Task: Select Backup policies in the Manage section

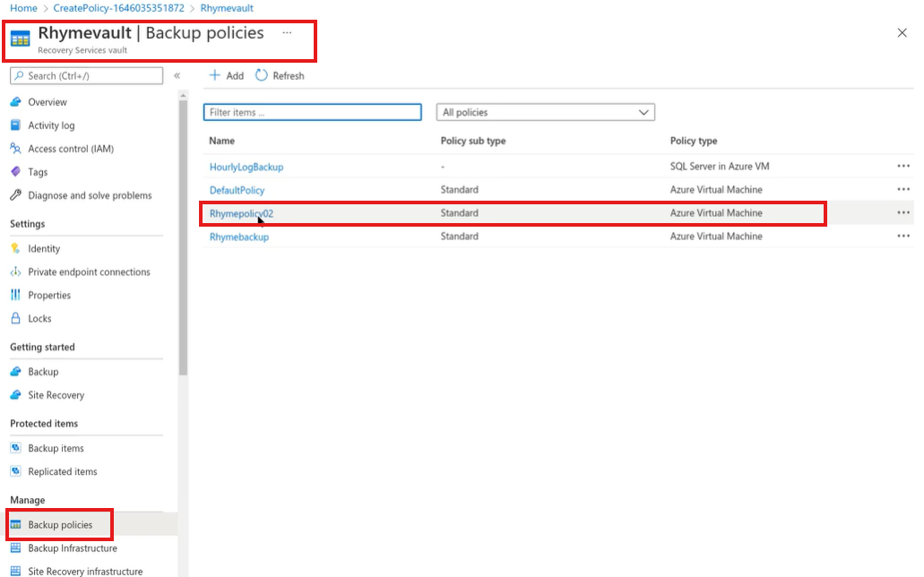Action: tap(60, 524)
